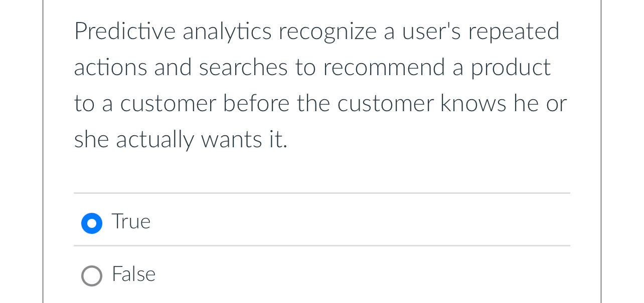Click the divider between True and False
Screen dimensions: 644x303
[x=321, y=246]
